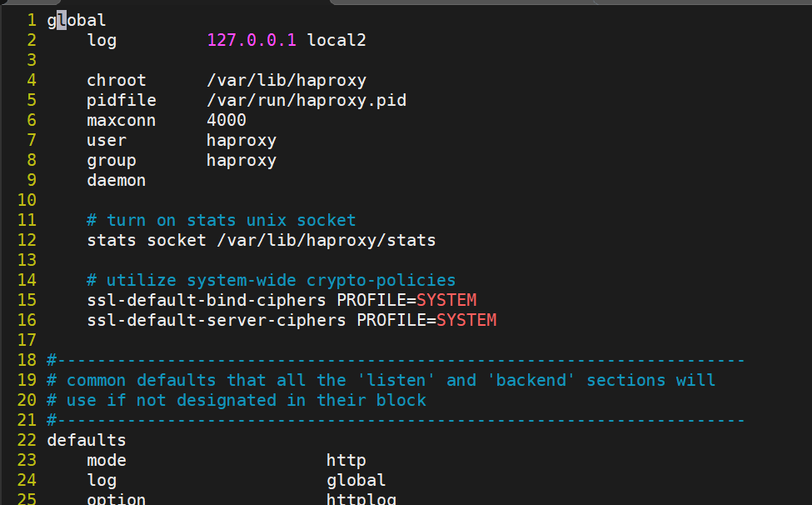
Task: Click the comment '# turn on stats unix socket'
Action: pyautogui.click(x=222, y=220)
